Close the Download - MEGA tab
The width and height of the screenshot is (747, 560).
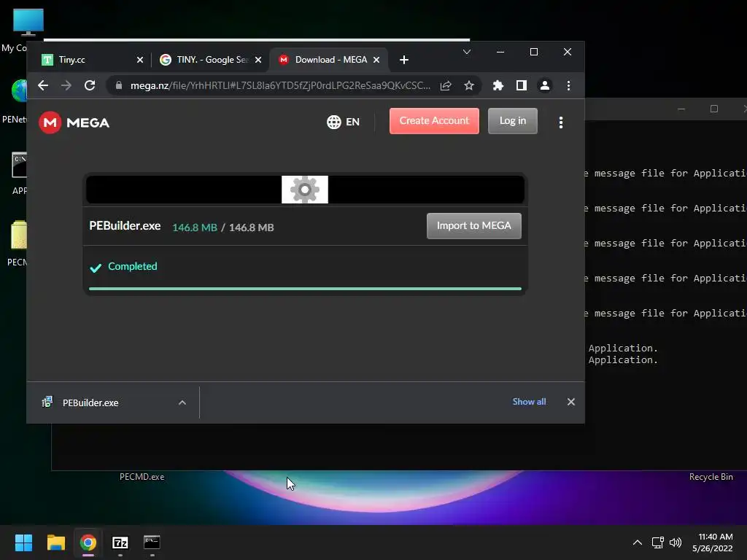pyautogui.click(x=376, y=60)
